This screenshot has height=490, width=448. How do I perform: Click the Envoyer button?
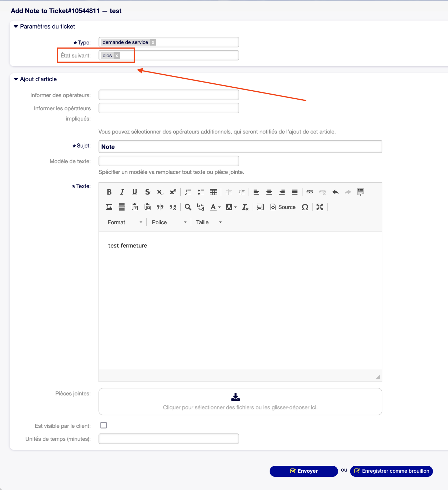click(303, 471)
